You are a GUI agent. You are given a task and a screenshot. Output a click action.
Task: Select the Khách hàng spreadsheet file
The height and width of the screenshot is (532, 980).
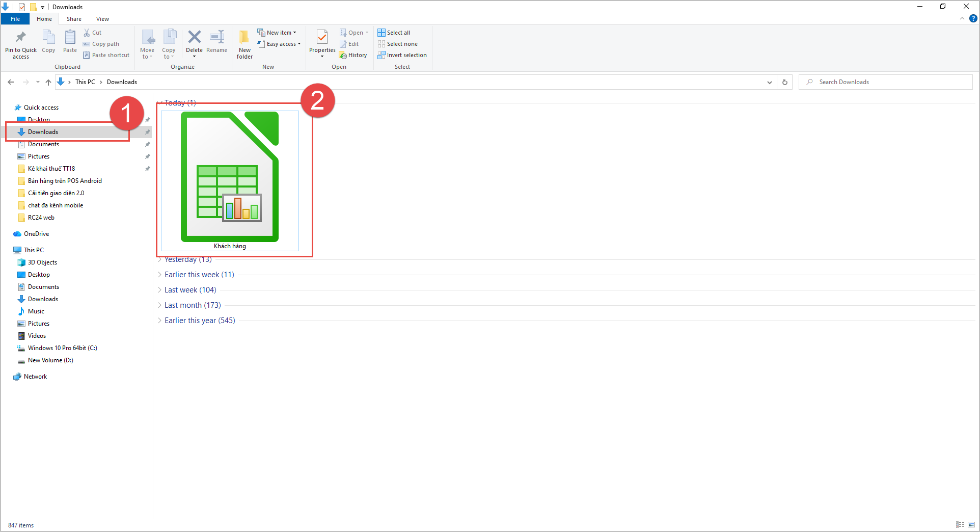point(230,181)
